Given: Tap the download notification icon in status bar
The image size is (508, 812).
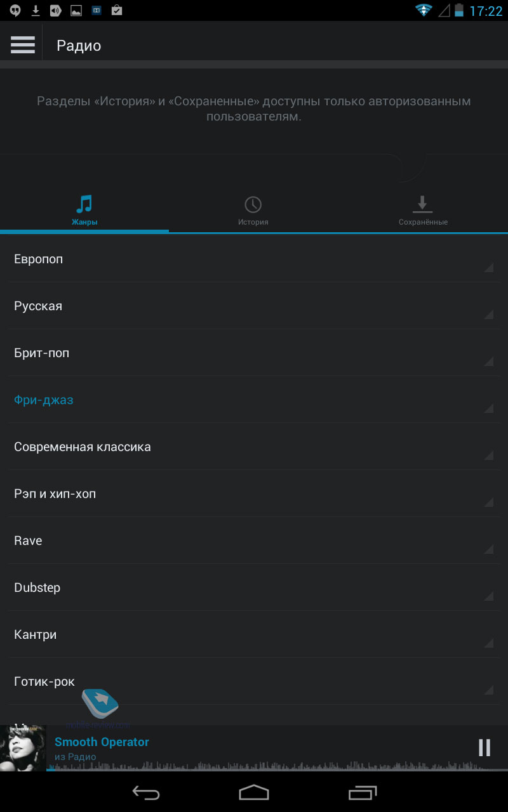Looking at the screenshot, I should tap(36, 10).
